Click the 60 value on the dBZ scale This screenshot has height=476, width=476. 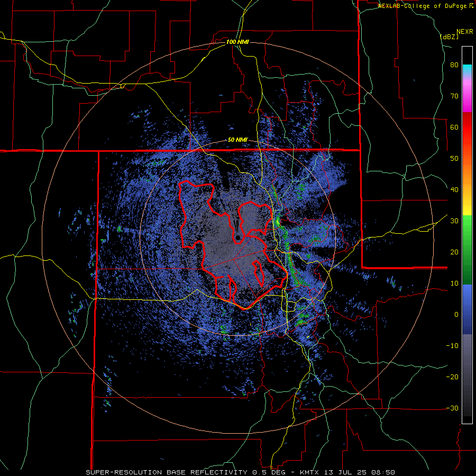pos(454,127)
